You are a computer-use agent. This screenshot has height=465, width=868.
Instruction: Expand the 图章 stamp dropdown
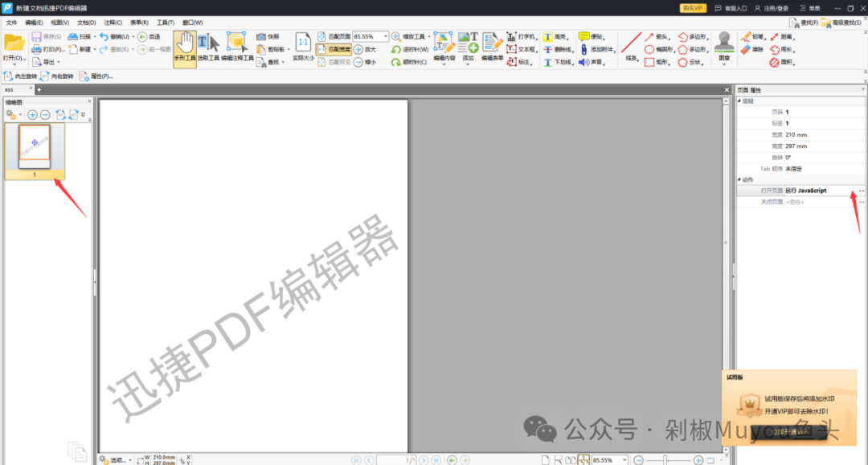(x=724, y=64)
